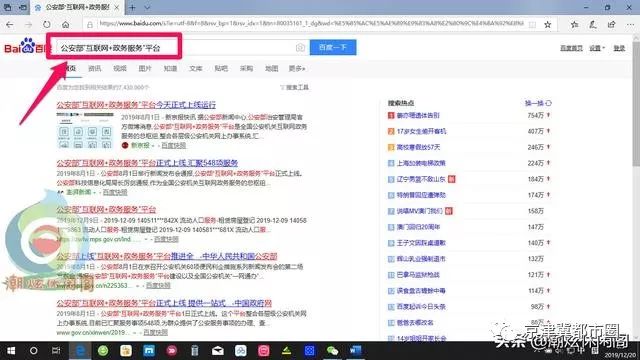Reload the page with the Refresh icon
Screen dimensions: 640x360
point(47,24)
